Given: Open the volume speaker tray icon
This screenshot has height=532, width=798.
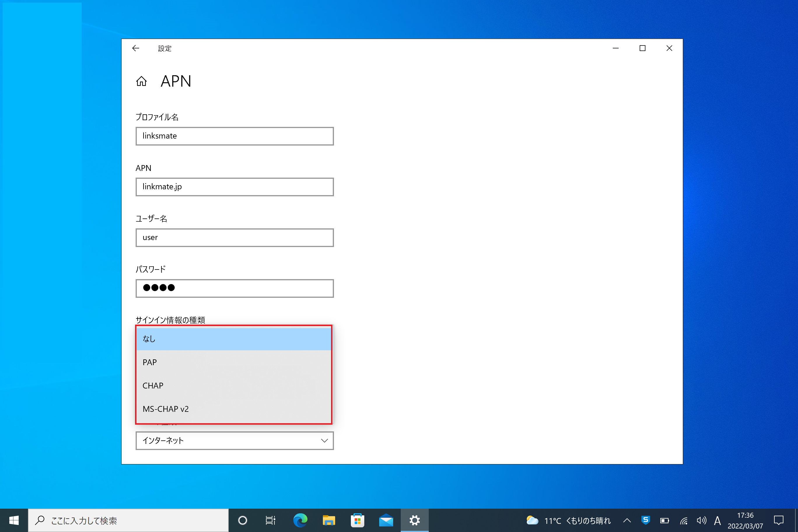Looking at the screenshot, I should (702, 520).
